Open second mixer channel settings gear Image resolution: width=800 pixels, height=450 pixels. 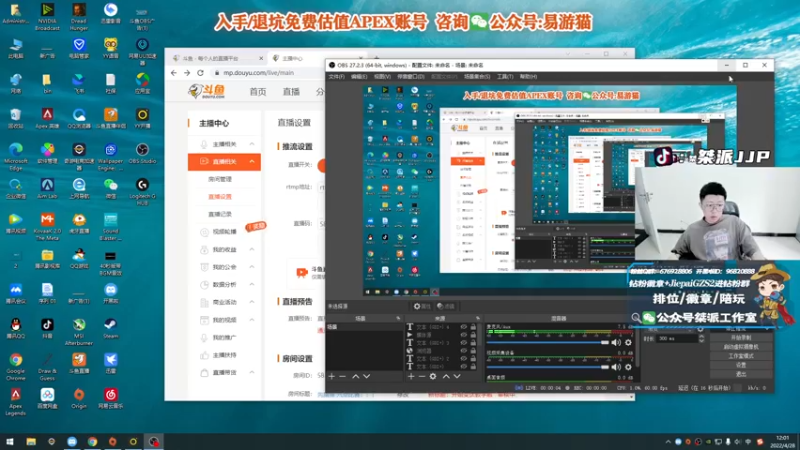(628, 367)
